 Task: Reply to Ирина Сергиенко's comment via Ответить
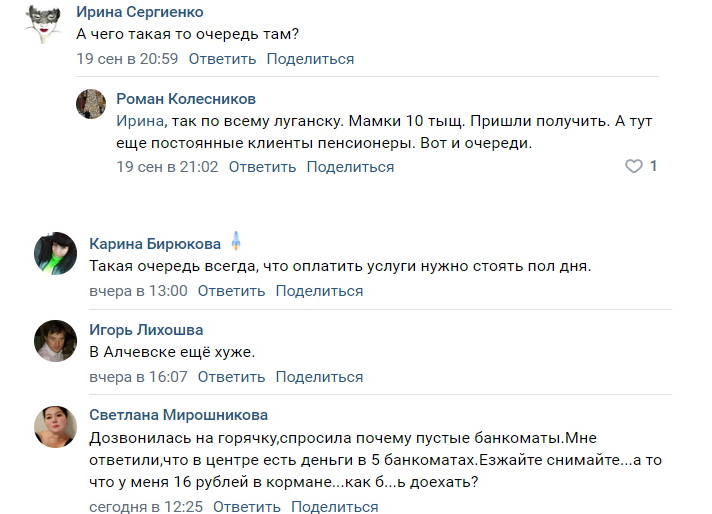[222, 59]
